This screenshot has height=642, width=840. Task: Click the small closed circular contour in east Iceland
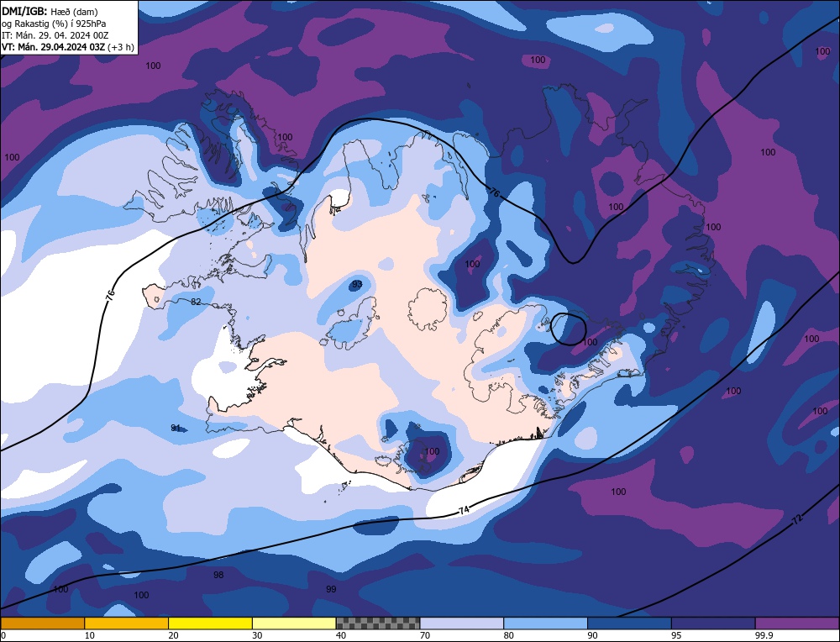(569, 329)
